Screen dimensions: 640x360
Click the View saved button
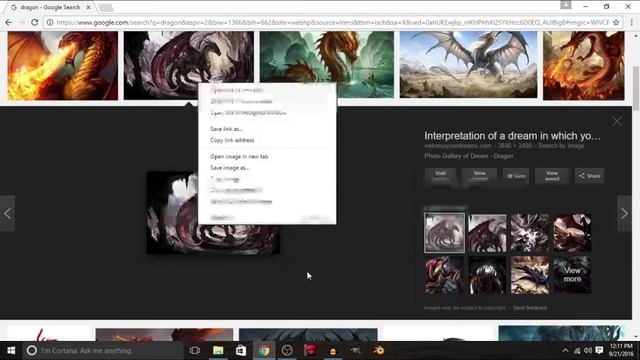click(x=552, y=176)
